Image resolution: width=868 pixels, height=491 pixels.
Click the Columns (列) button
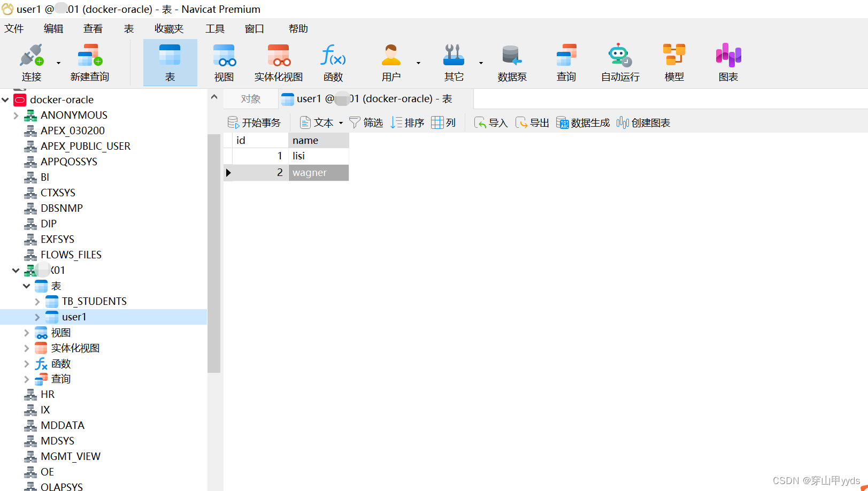pyautogui.click(x=443, y=123)
